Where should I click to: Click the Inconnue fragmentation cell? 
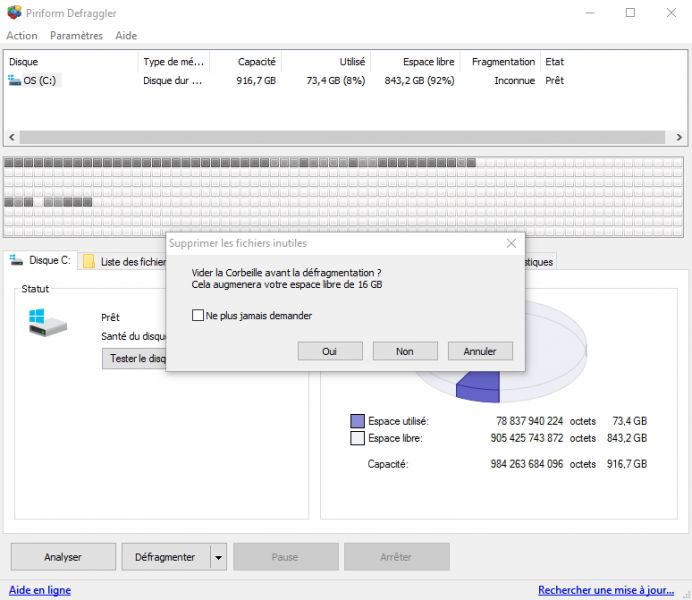click(x=515, y=81)
